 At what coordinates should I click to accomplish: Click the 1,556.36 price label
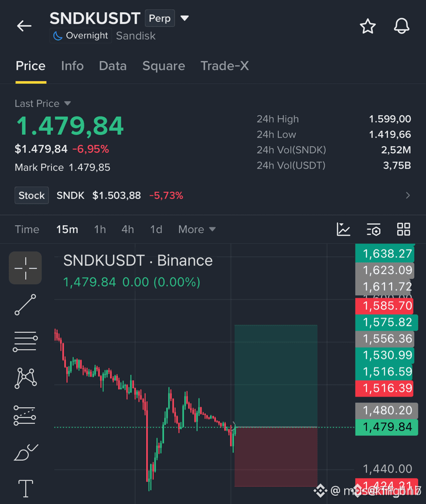coord(385,339)
